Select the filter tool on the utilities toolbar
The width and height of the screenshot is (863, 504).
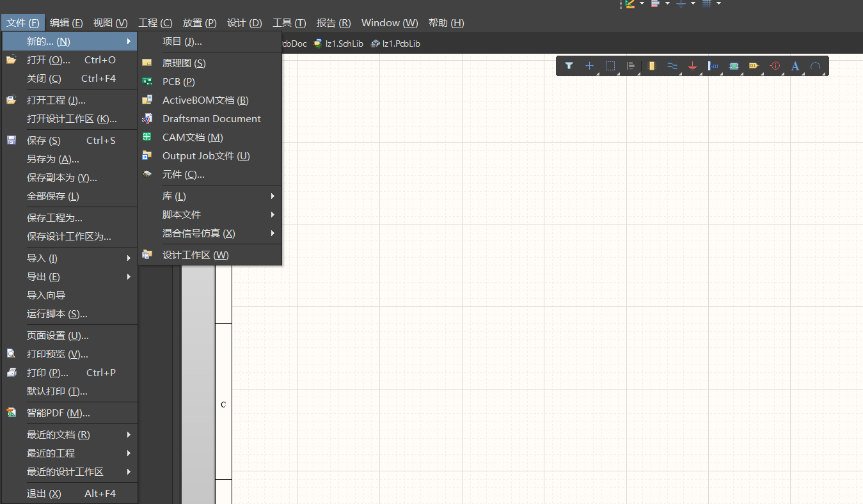[x=569, y=66]
